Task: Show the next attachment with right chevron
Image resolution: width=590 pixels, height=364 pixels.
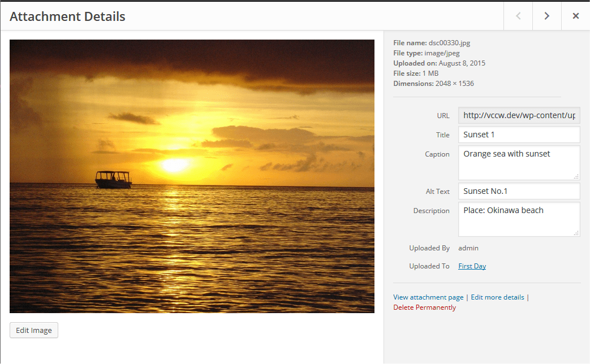Action: tap(547, 16)
